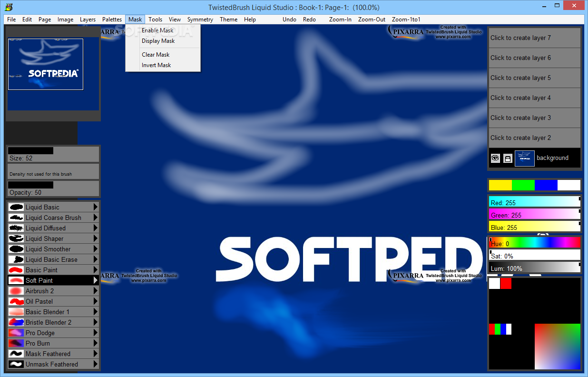The height and width of the screenshot is (377, 588).
Task: Click to create layer 7
Action: point(534,38)
